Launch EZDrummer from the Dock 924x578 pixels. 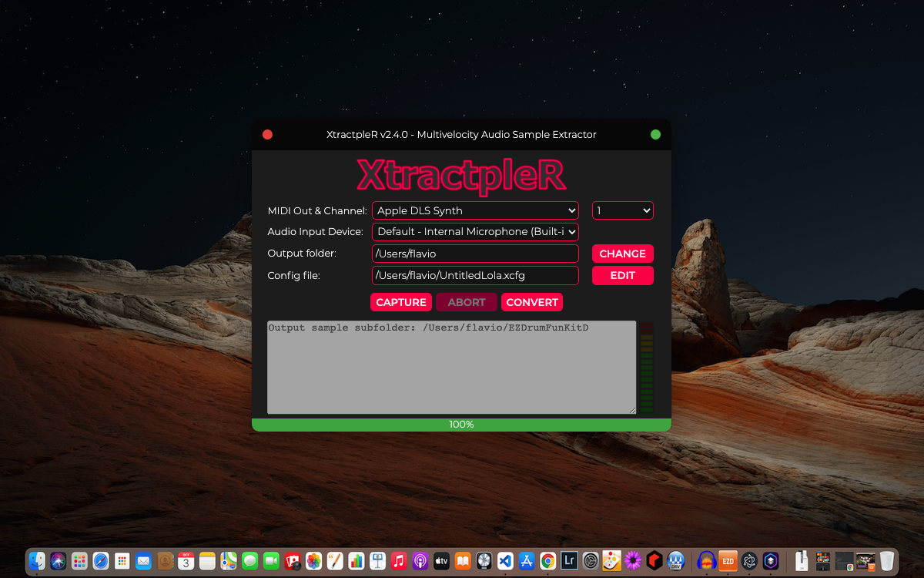coord(728,561)
